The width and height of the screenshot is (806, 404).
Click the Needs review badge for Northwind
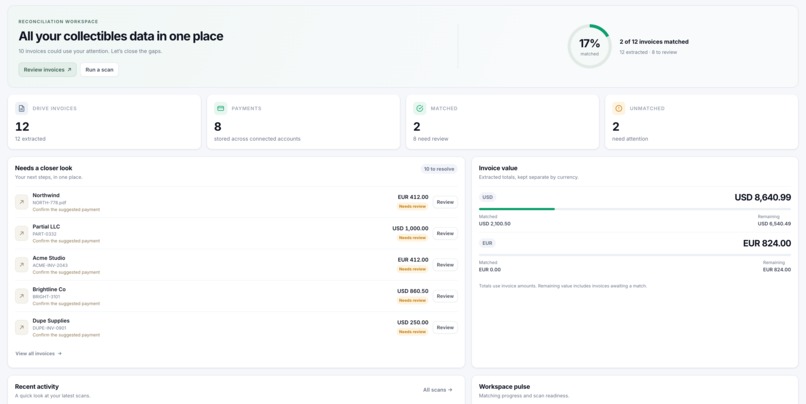pyautogui.click(x=413, y=206)
